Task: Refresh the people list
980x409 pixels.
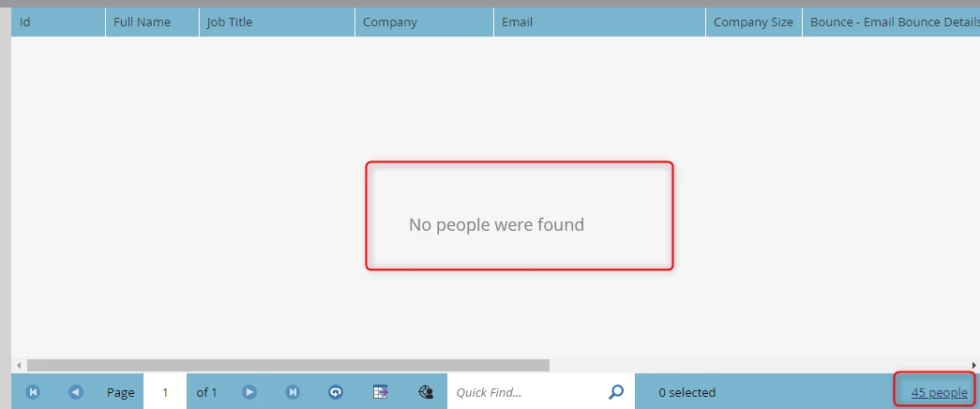Action: tap(336, 392)
